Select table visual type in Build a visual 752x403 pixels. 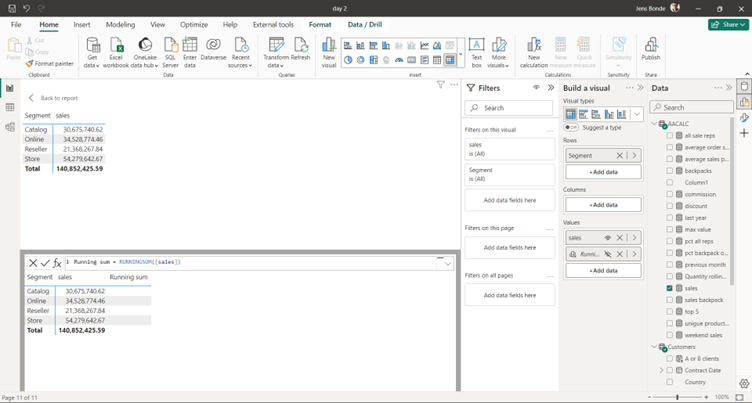coord(570,114)
